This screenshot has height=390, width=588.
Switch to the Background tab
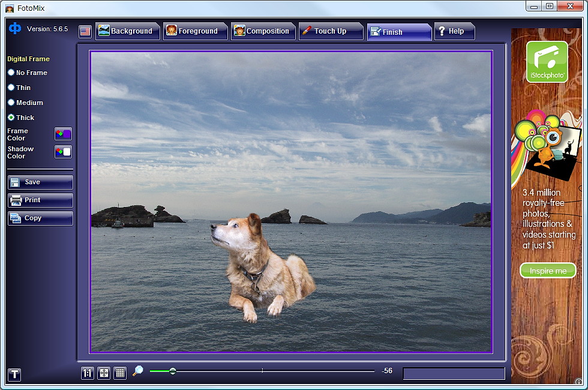127,31
